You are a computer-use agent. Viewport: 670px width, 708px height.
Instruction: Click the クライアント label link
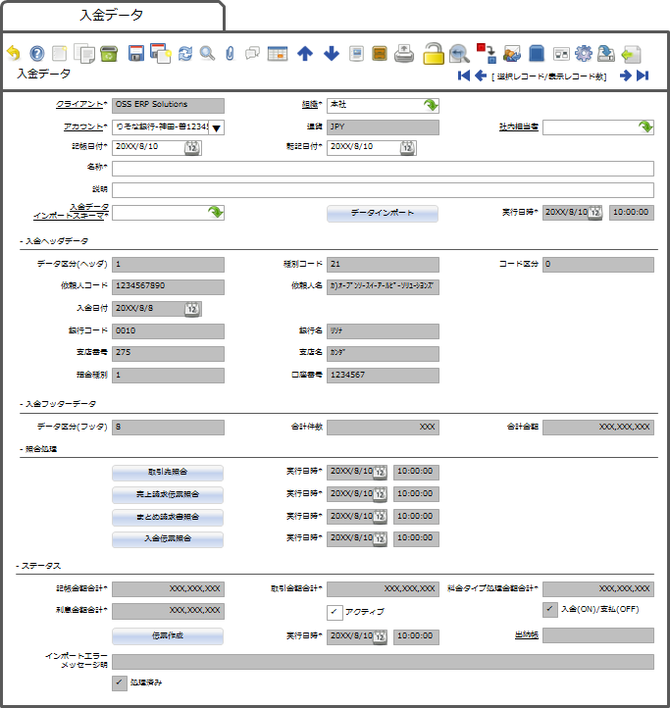pyautogui.click(x=80, y=104)
